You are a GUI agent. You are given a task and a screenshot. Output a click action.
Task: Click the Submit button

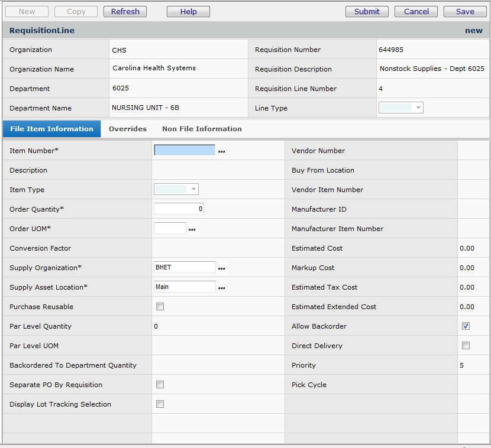coord(367,12)
